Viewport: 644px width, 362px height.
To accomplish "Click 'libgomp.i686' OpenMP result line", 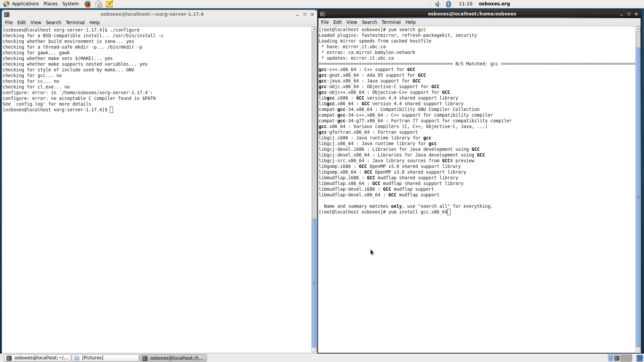I will click(390, 167).
